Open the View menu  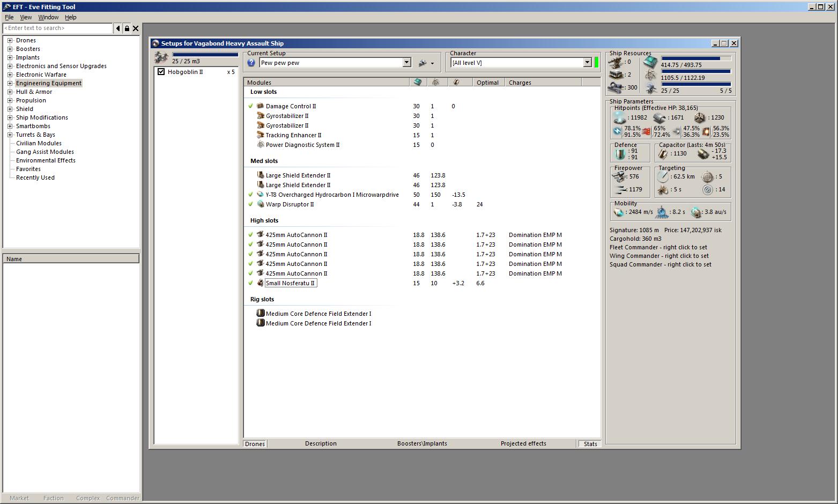tap(26, 18)
